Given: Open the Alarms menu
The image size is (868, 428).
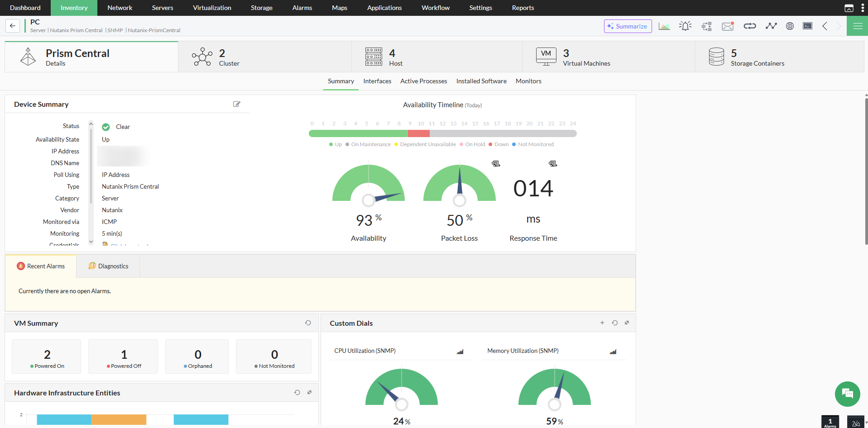Looking at the screenshot, I should [x=302, y=8].
